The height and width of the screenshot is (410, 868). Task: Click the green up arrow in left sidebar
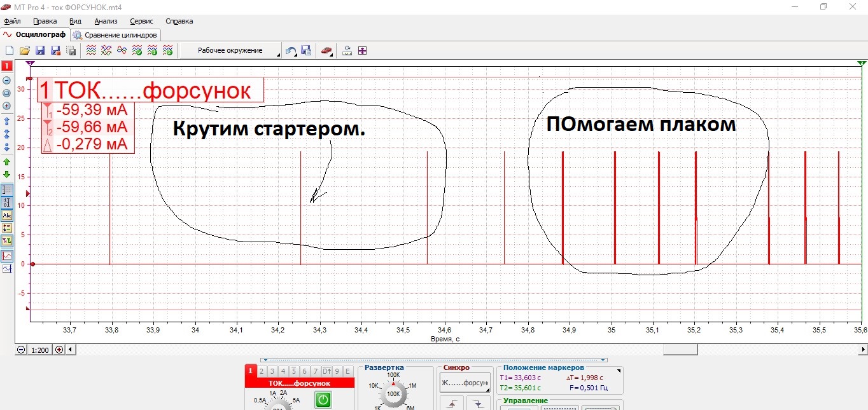7,163
